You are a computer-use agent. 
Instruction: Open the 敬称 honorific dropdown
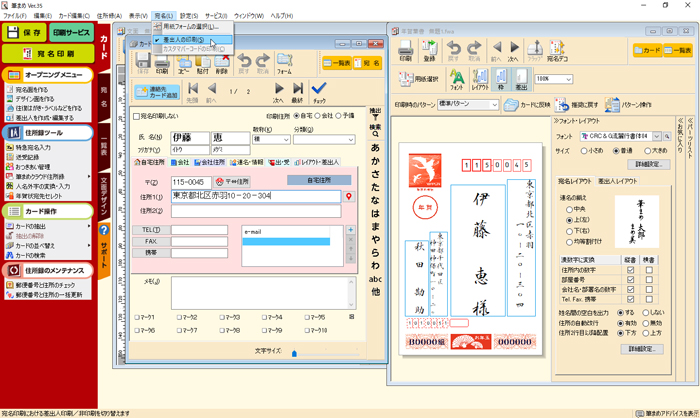coord(285,139)
